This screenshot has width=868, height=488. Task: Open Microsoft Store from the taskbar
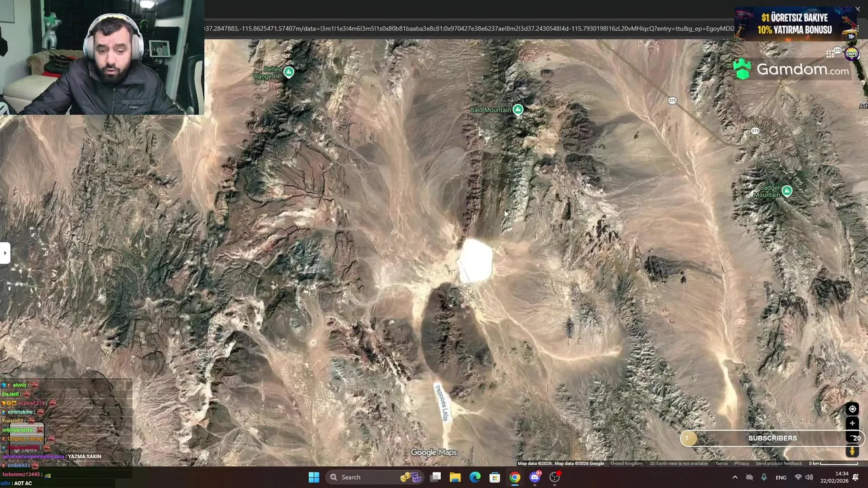495,477
